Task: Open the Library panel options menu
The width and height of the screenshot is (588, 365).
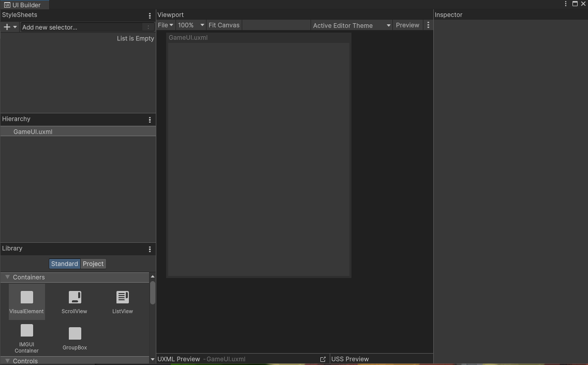Action: coord(150,249)
